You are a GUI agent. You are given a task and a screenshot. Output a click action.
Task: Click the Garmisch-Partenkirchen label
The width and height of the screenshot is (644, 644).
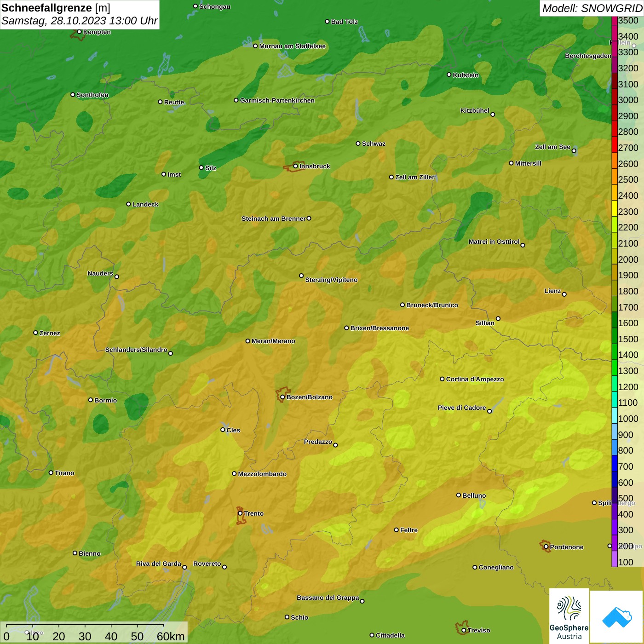click(x=277, y=100)
